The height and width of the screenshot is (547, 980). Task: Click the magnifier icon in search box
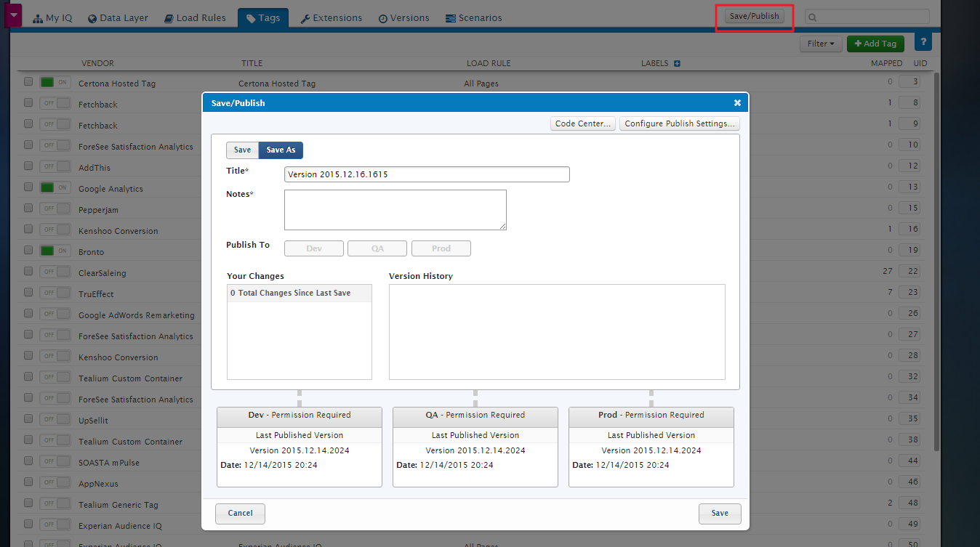tap(813, 17)
